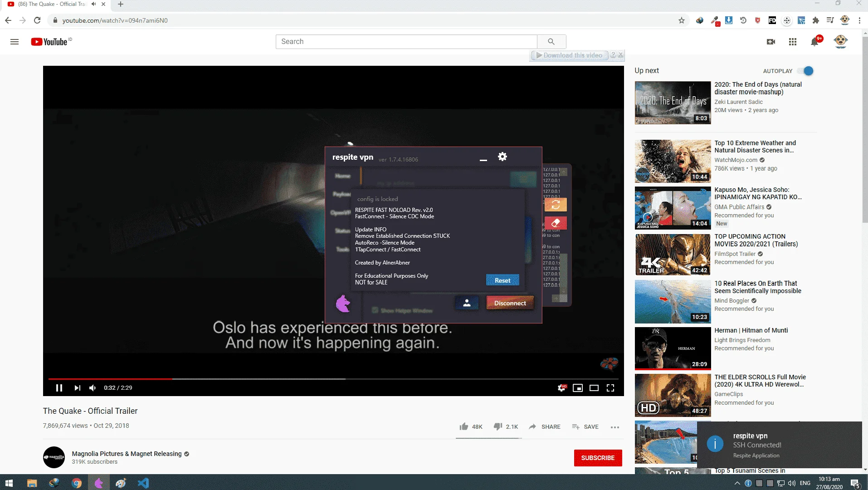Screen dimensions: 868x490
Task: Toggle Show Helper Window checkbox
Action: (x=375, y=310)
